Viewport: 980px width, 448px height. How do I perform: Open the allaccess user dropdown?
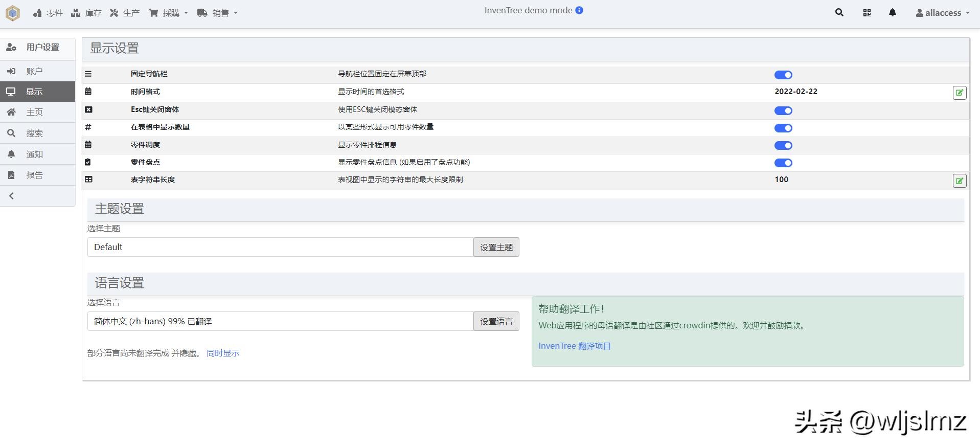pyautogui.click(x=942, y=13)
